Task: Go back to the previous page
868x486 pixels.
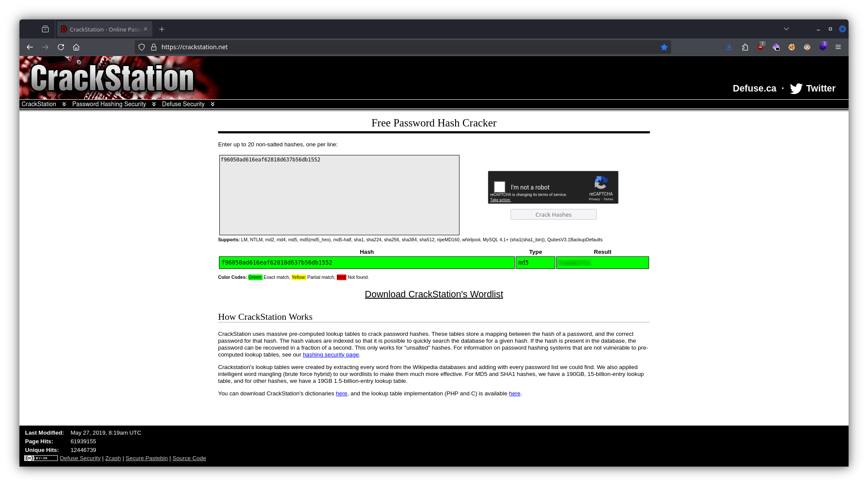Action: pos(30,47)
